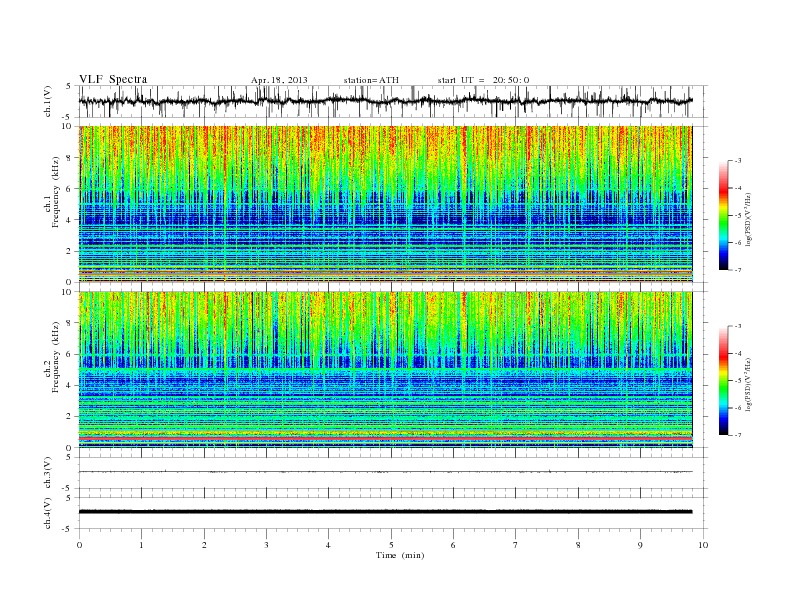Click time-axis tick label "0"

click(x=79, y=545)
